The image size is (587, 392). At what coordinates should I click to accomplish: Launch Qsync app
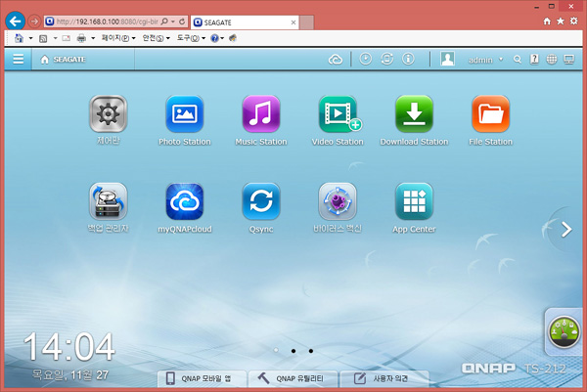(x=261, y=202)
